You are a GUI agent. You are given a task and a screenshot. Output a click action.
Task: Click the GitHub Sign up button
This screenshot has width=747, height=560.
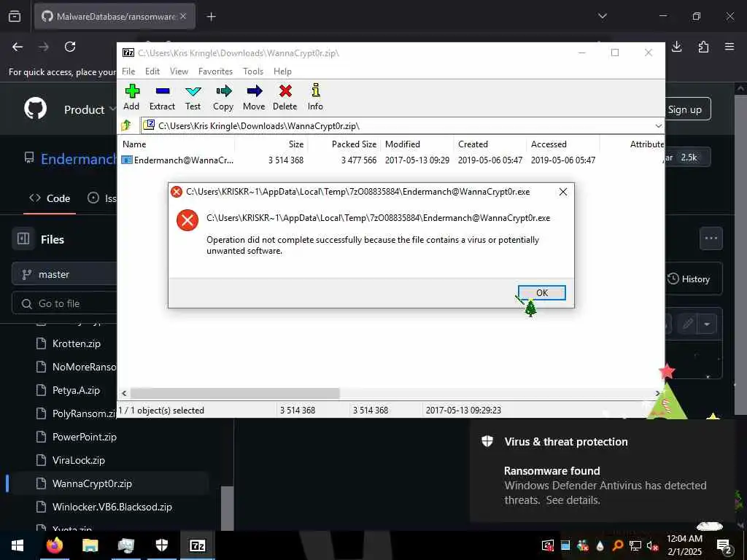pos(684,109)
